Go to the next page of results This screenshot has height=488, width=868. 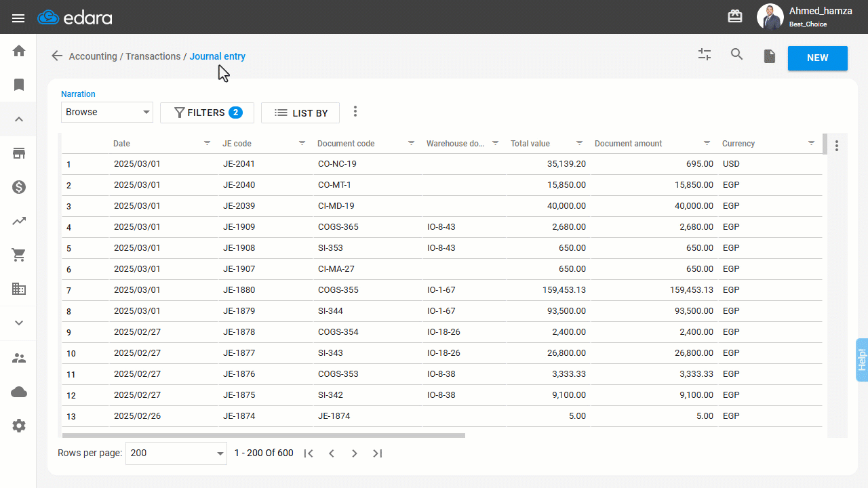pos(355,453)
